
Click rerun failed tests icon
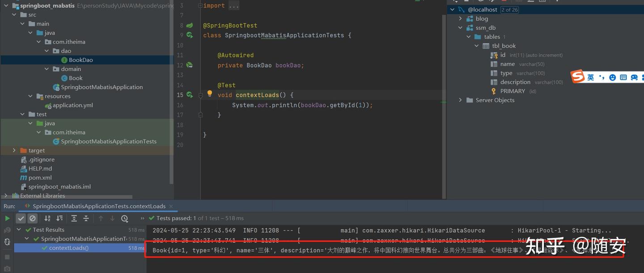point(7,230)
